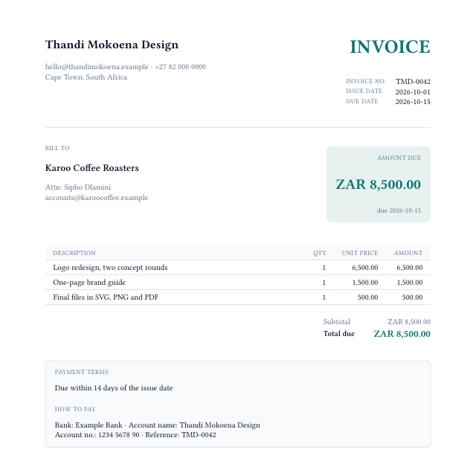
Task: Select invoice number TMD-0042 in header
Action: pos(413,82)
